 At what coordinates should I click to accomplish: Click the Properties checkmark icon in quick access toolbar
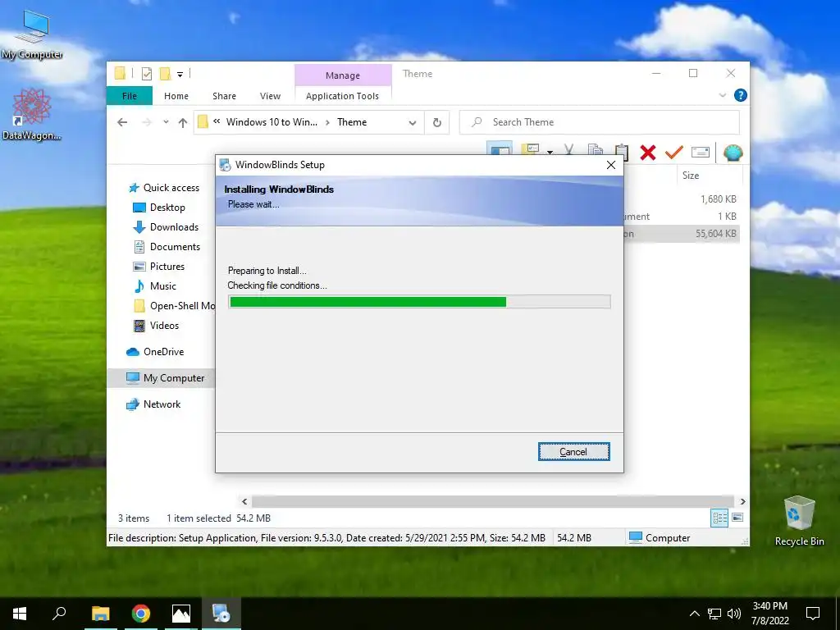coord(146,74)
